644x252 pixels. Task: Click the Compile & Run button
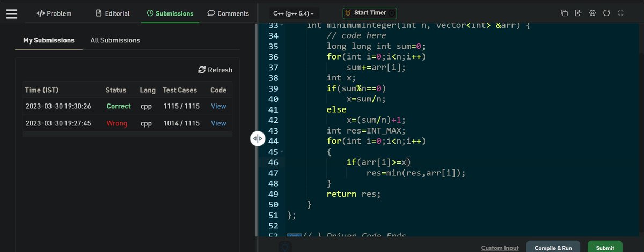point(553,248)
